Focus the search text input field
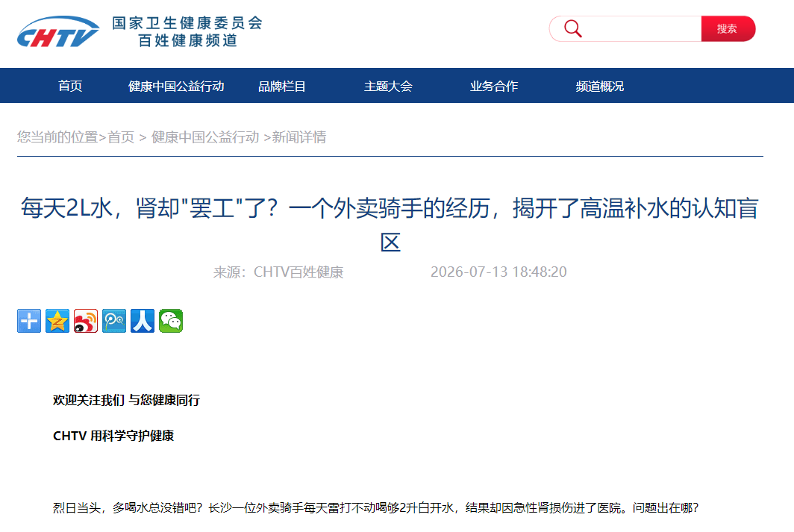The image size is (794, 532). [x=640, y=29]
